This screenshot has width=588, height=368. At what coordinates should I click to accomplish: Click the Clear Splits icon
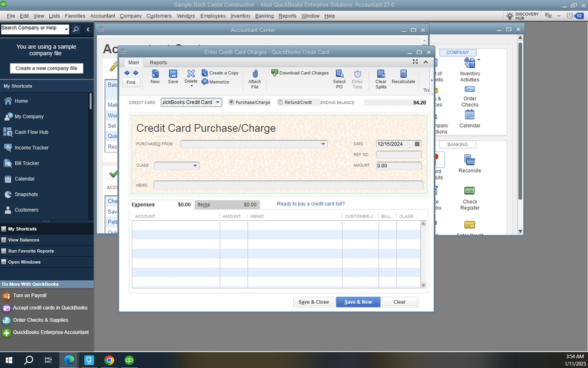click(x=381, y=74)
